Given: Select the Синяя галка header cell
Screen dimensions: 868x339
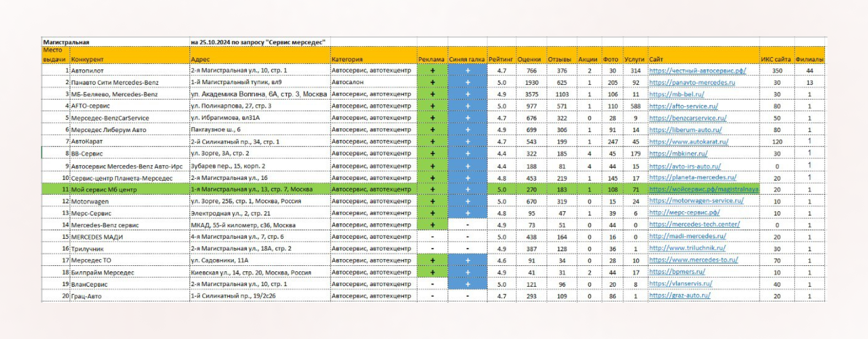Looking at the screenshot, I should coord(467,59).
